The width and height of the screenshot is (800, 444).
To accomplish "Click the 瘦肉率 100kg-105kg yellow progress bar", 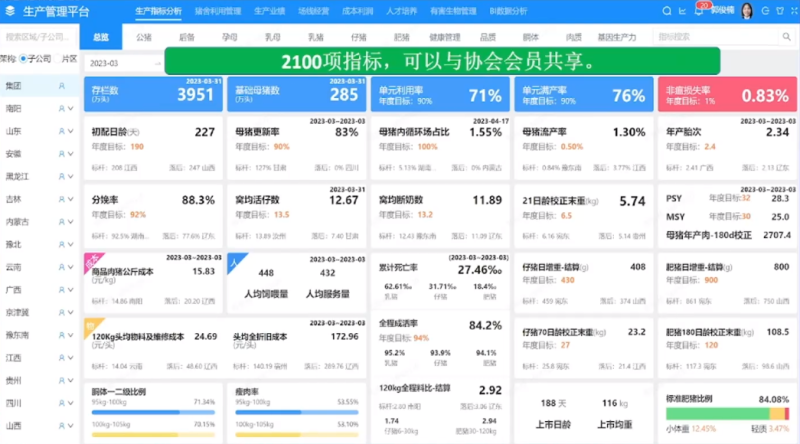I will (296, 434).
